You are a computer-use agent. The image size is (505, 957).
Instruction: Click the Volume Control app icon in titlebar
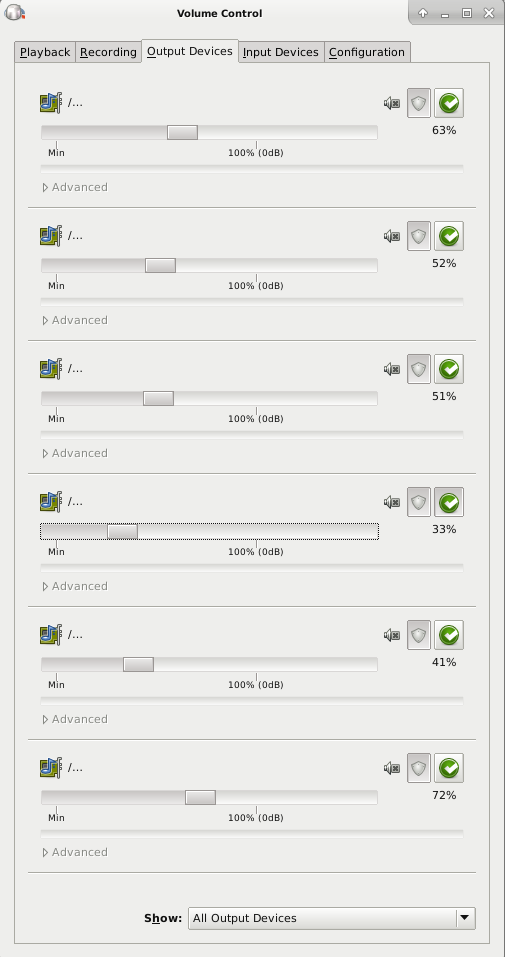point(14,12)
